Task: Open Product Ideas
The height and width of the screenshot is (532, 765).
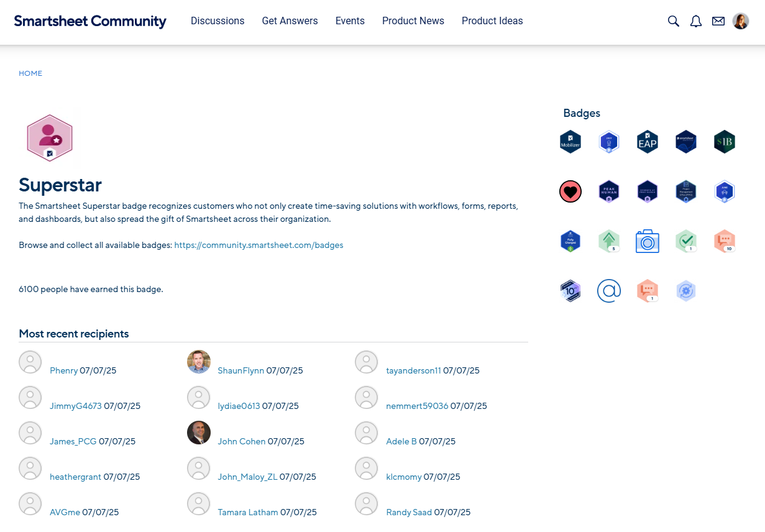Action: 492,21
